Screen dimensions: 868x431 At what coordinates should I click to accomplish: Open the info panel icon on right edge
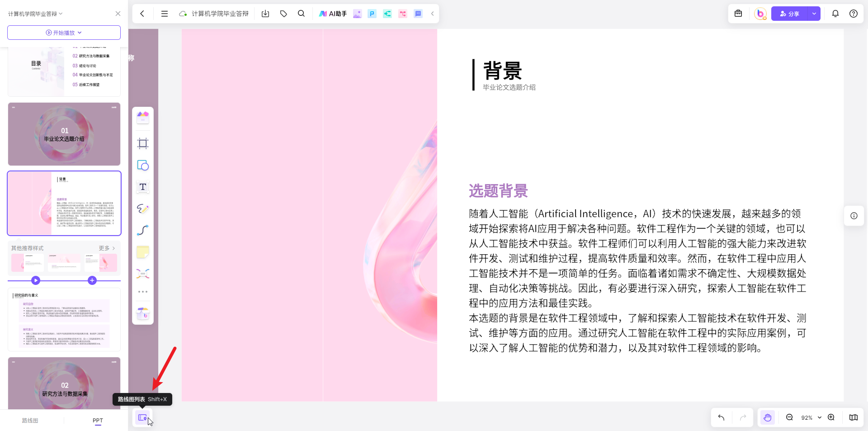click(x=854, y=216)
